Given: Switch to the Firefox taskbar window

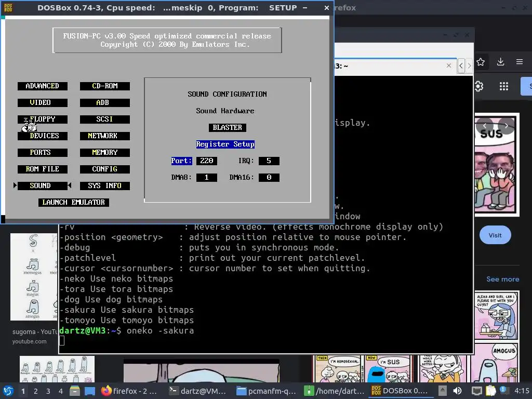Looking at the screenshot, I should click(x=129, y=391).
